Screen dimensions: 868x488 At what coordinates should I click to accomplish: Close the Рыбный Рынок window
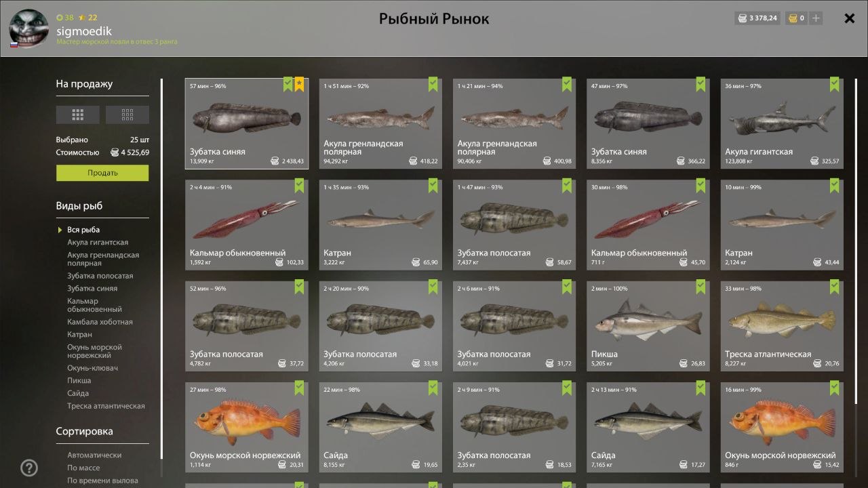click(849, 18)
